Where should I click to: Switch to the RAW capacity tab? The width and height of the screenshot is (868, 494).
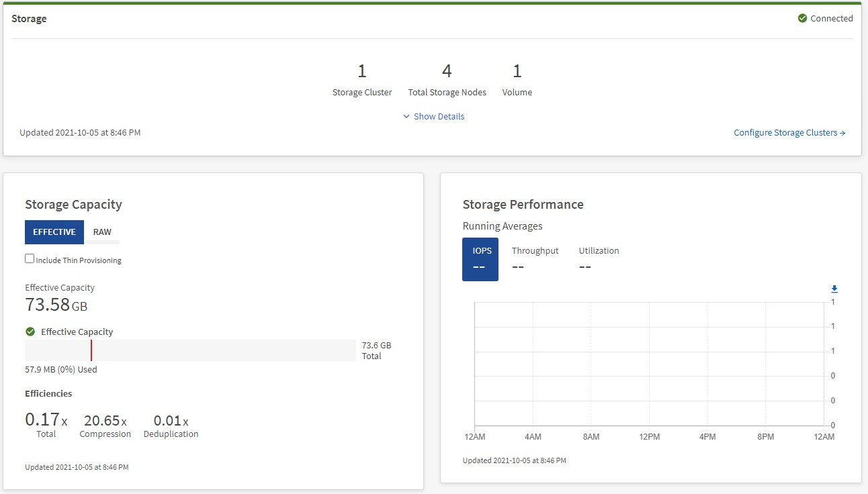coord(102,232)
